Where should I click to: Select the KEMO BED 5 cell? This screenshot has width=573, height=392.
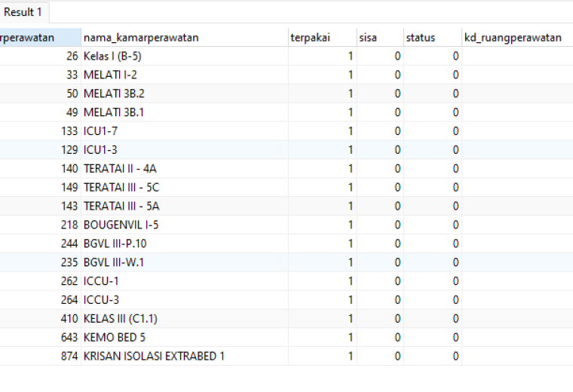(x=185, y=338)
